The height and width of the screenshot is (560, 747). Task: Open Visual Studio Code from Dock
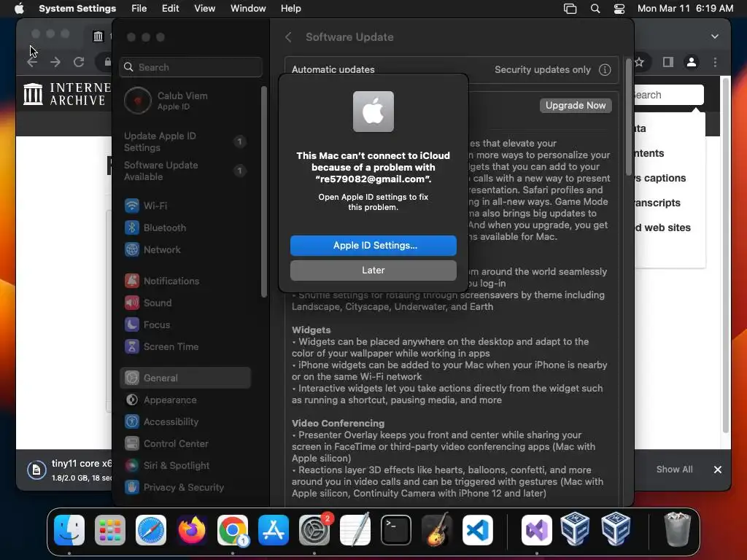click(478, 530)
